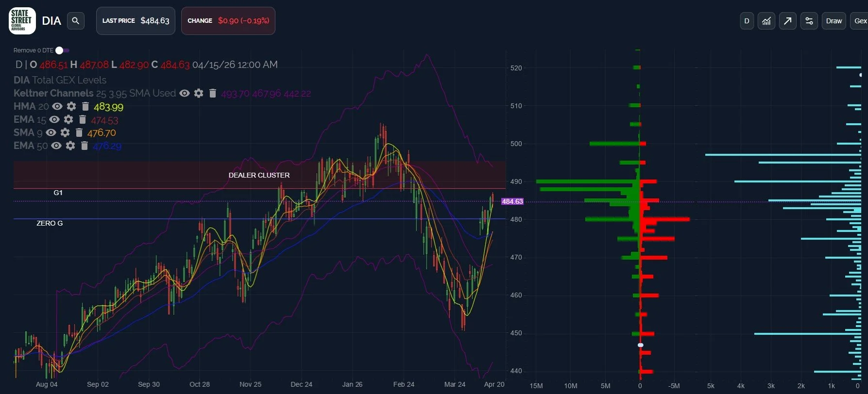
Task: Toggle EMA 50 visibility eye
Action: click(56, 146)
